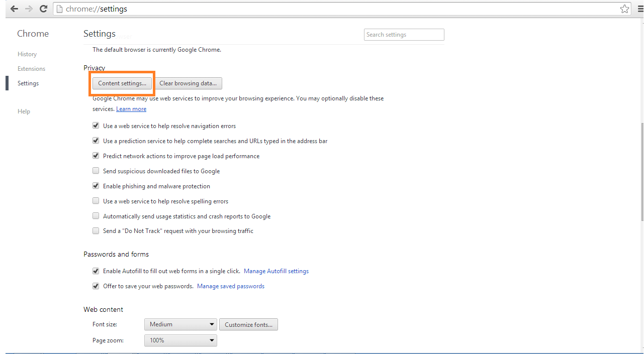This screenshot has height=354, width=644.
Task: Toggle Offer to save web passwords
Action: pos(96,286)
